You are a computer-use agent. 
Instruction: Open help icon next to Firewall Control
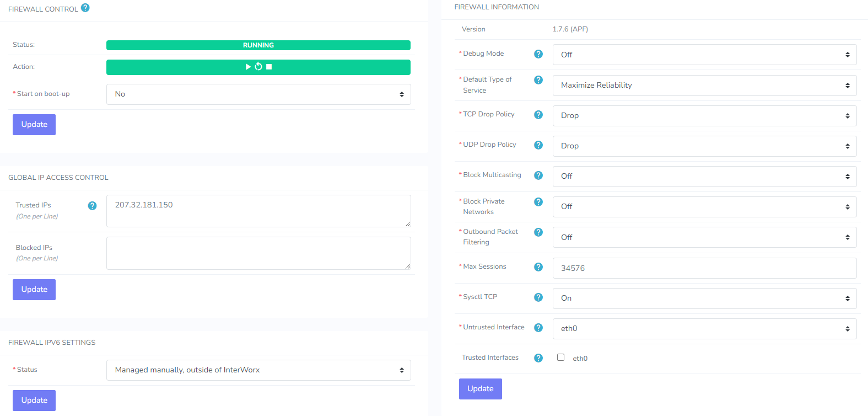point(85,8)
